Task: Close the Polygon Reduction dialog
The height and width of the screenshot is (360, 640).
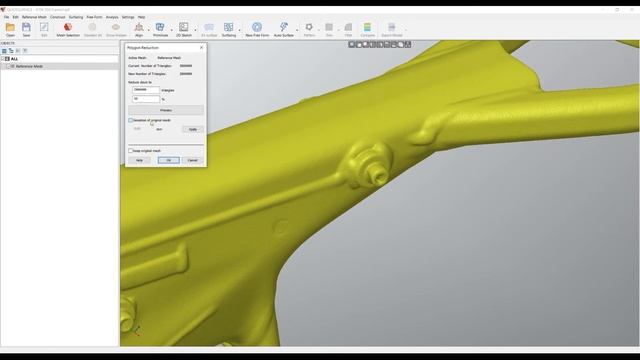Action: (201, 47)
